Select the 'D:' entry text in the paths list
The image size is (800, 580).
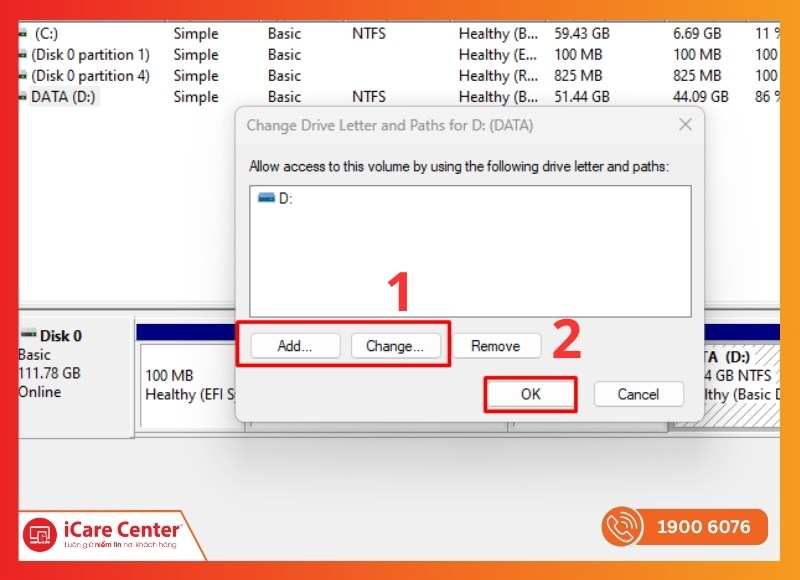point(286,198)
